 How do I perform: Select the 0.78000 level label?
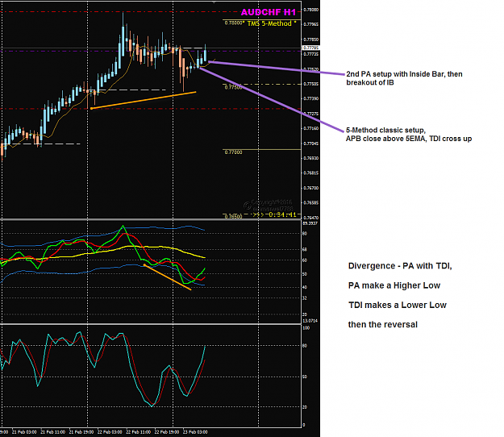coord(235,23)
